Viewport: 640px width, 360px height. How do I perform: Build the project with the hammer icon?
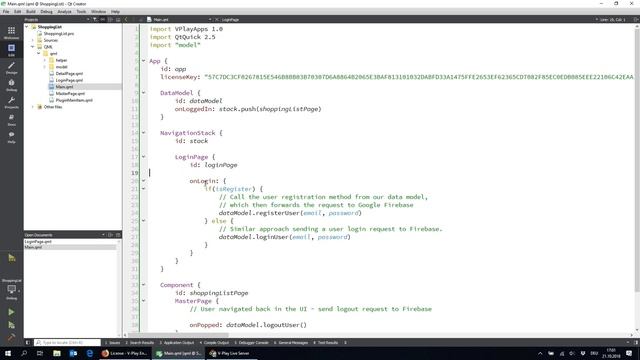(x=11, y=337)
